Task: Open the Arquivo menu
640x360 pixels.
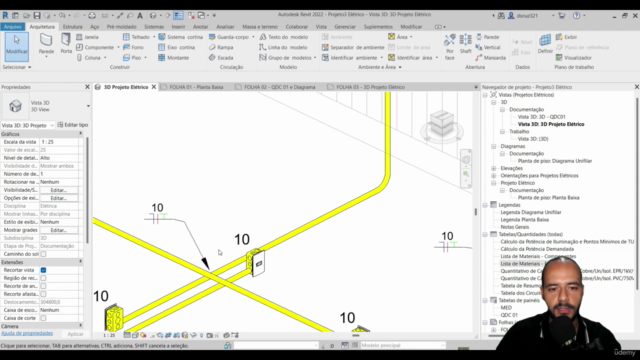Action: 13,27
